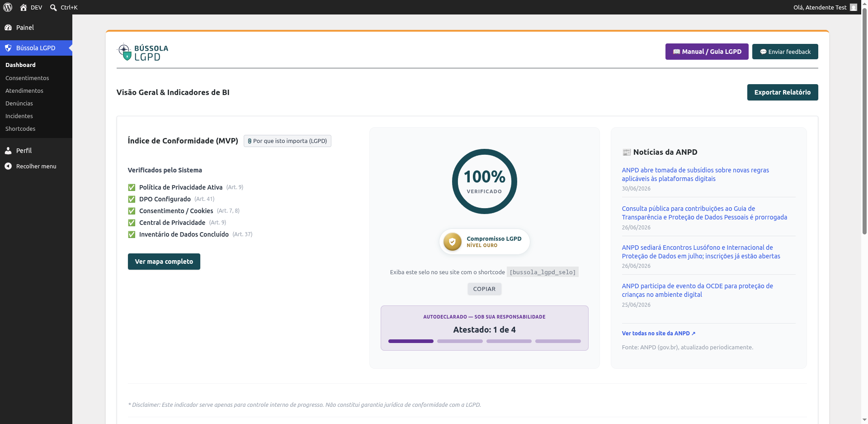Open the Ctrl+K search magnifier

tap(53, 7)
